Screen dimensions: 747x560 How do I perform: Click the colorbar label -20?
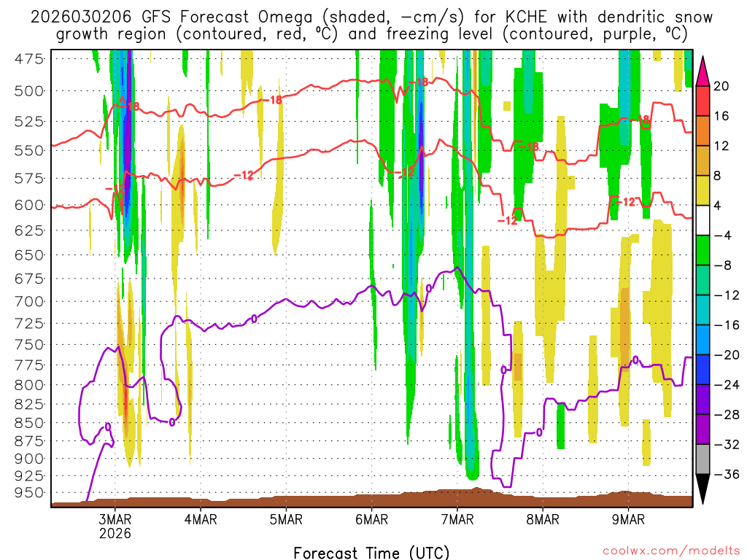click(x=726, y=355)
